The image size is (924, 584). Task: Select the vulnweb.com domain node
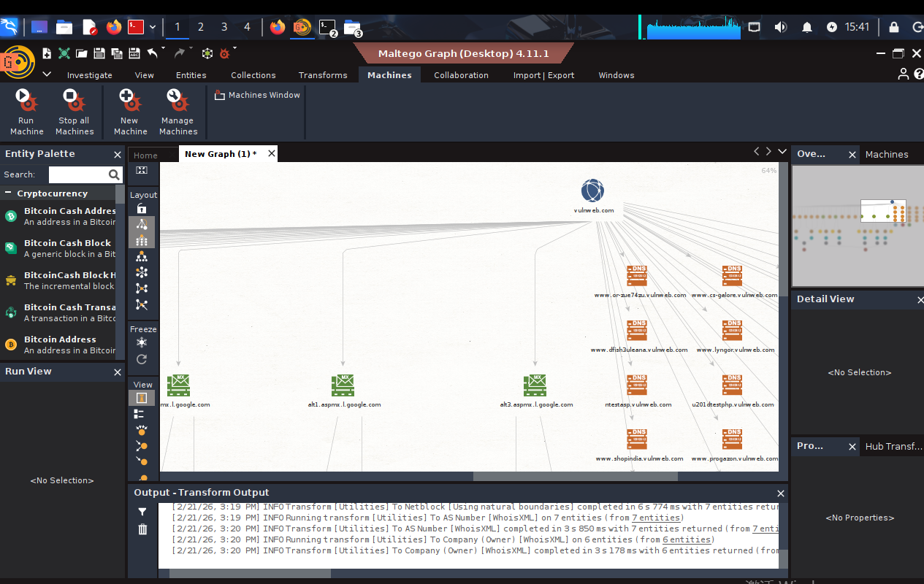pos(593,191)
